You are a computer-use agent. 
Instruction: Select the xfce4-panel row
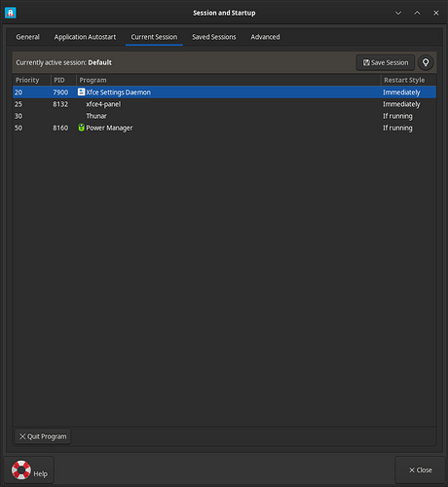[x=224, y=104]
